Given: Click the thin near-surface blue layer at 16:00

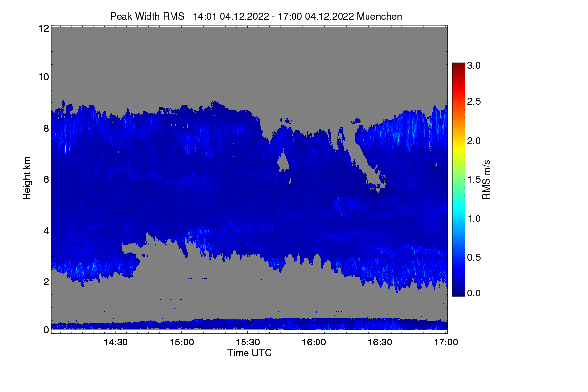Looking at the screenshot, I should (314, 324).
